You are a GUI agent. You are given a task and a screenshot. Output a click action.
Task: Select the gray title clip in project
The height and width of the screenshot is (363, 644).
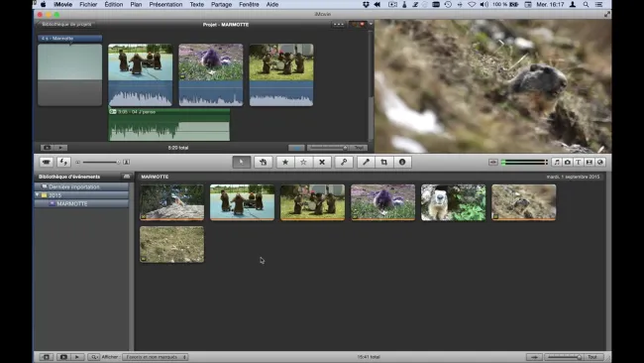click(x=69, y=74)
